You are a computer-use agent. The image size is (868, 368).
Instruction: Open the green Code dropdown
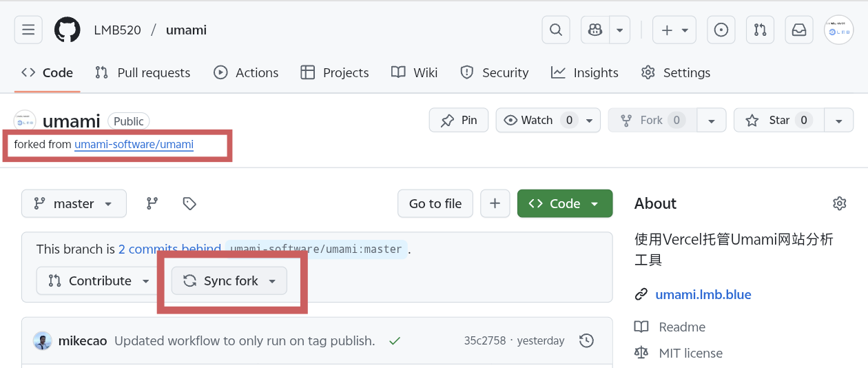click(x=564, y=203)
